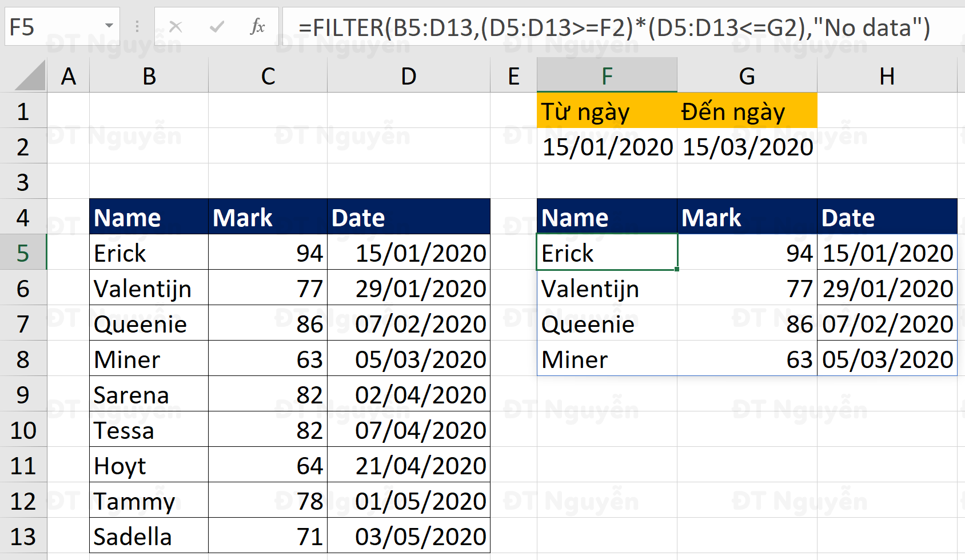
Task: Click the Insert Function fx icon
Action: click(258, 26)
